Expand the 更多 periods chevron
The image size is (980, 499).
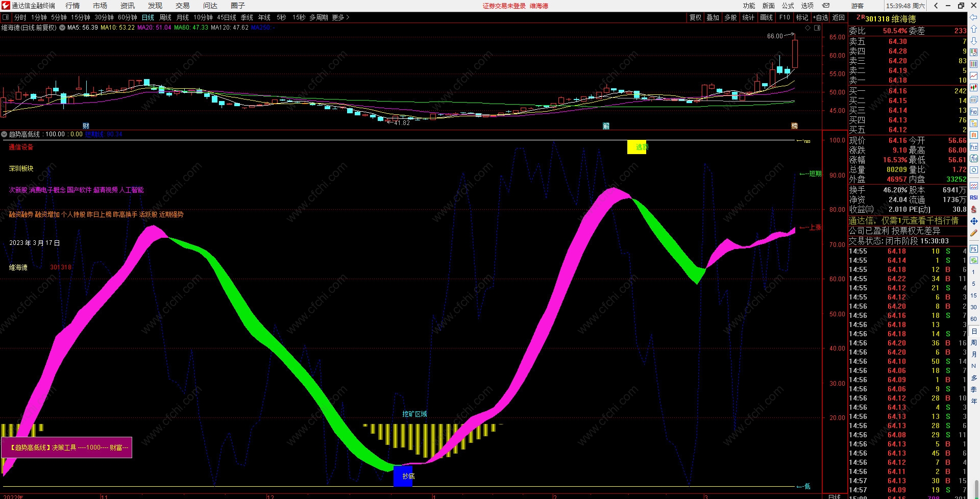pos(348,17)
